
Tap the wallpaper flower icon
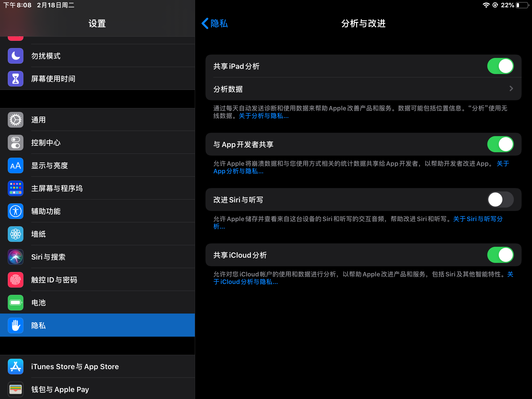tap(16, 234)
